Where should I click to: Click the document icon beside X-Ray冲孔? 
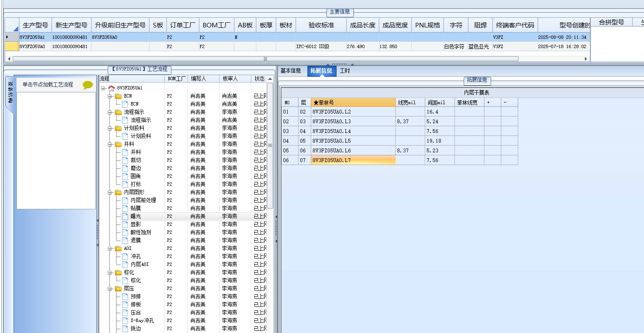125,320
